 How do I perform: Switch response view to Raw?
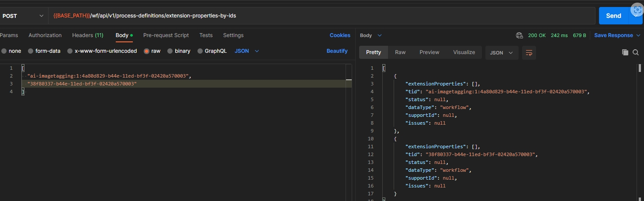pos(400,52)
